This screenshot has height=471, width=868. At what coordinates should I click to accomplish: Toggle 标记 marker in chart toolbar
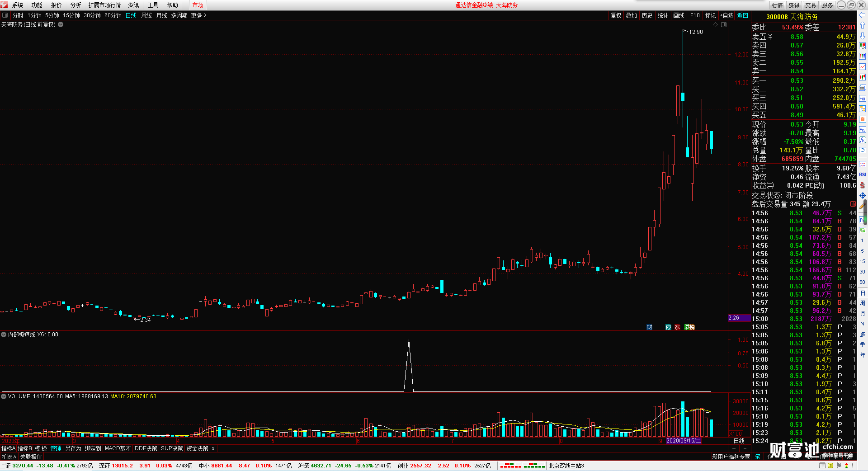coord(711,15)
